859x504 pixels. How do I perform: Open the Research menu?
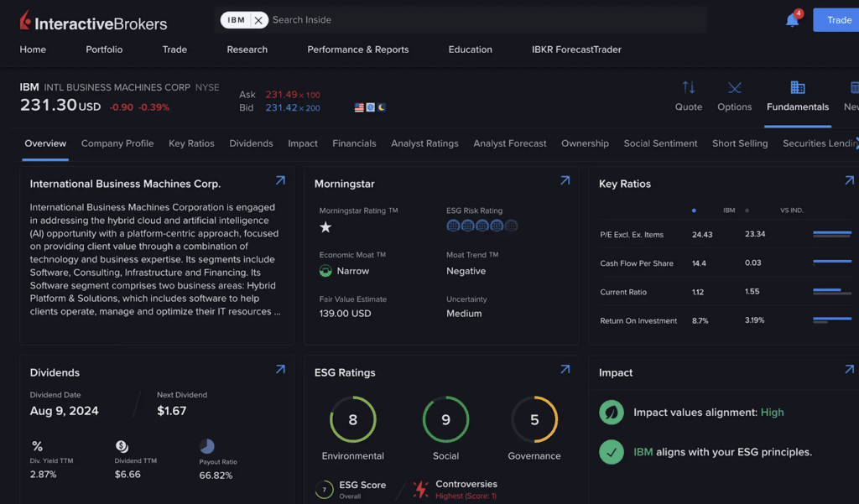[x=247, y=49]
